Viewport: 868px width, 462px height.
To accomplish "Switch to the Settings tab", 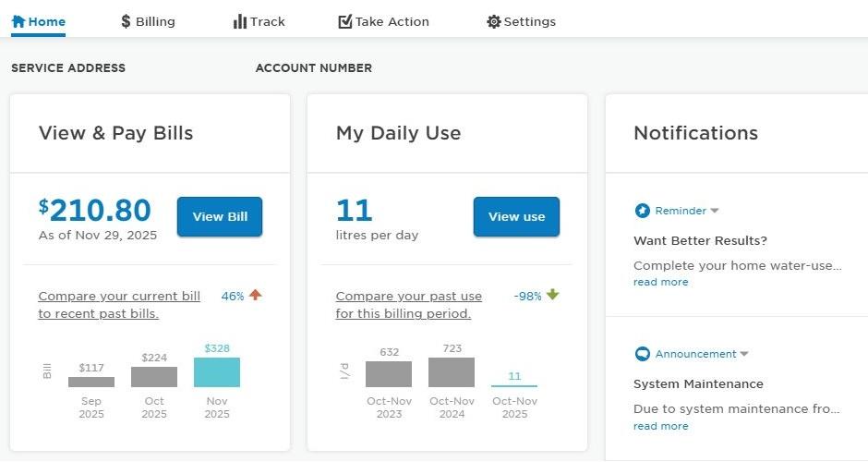I will point(522,21).
